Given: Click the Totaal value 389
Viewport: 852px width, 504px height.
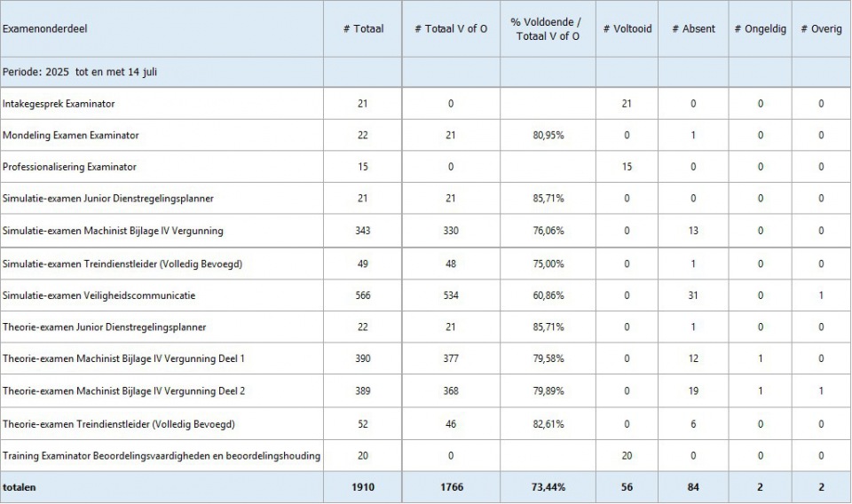Looking at the screenshot, I should point(363,391).
